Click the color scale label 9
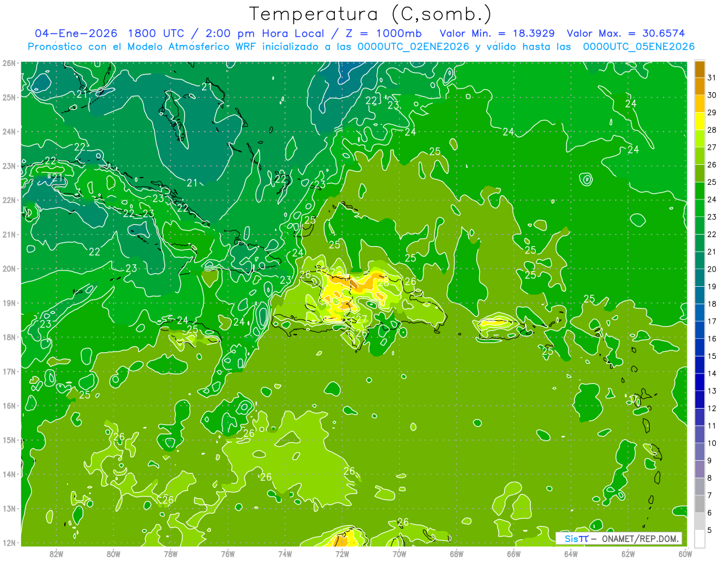Image resolution: width=728 pixels, height=562 pixels. tap(710, 461)
